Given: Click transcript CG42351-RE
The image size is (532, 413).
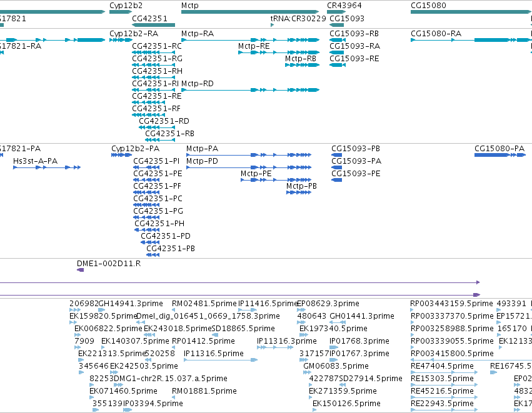Looking at the screenshot, I should 157,96.
